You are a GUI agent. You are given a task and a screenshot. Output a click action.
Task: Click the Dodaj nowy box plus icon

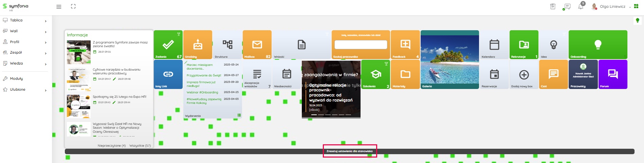coord(524,75)
